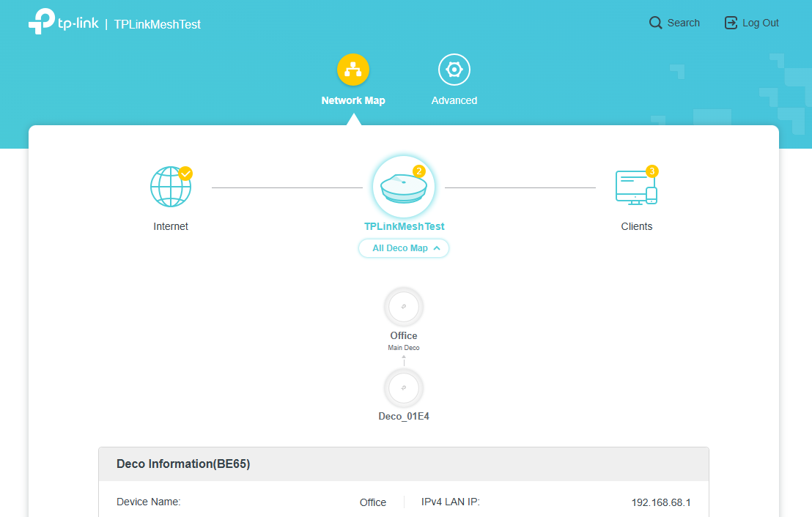Image resolution: width=812 pixels, height=517 pixels.
Task: Click the IPv4 LAN IP value 192.168.68.1
Action: (661, 502)
